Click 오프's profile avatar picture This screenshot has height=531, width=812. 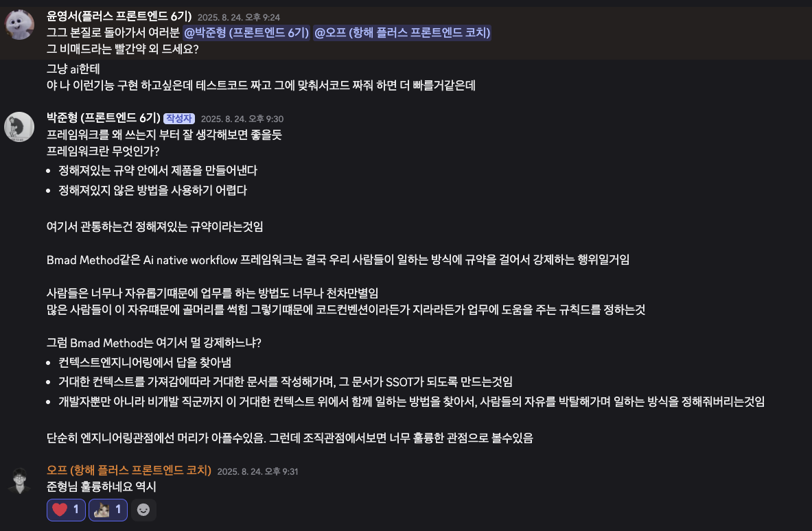point(19,480)
